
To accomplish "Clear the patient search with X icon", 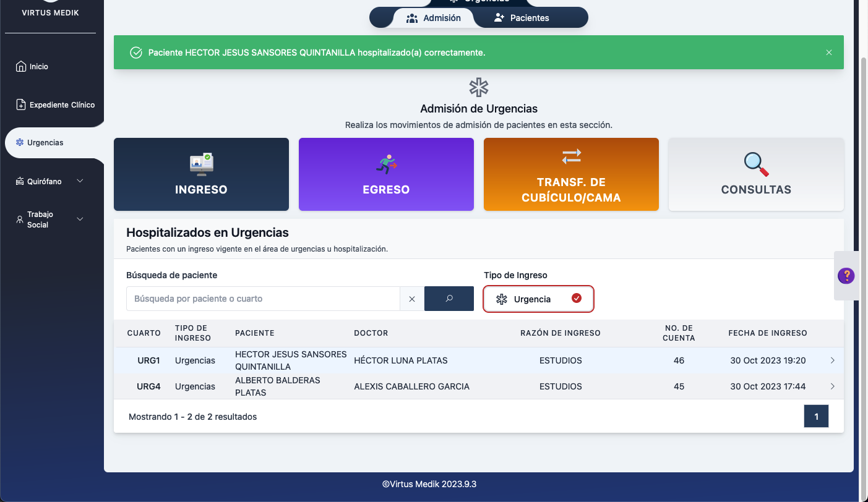I will pyautogui.click(x=412, y=299).
